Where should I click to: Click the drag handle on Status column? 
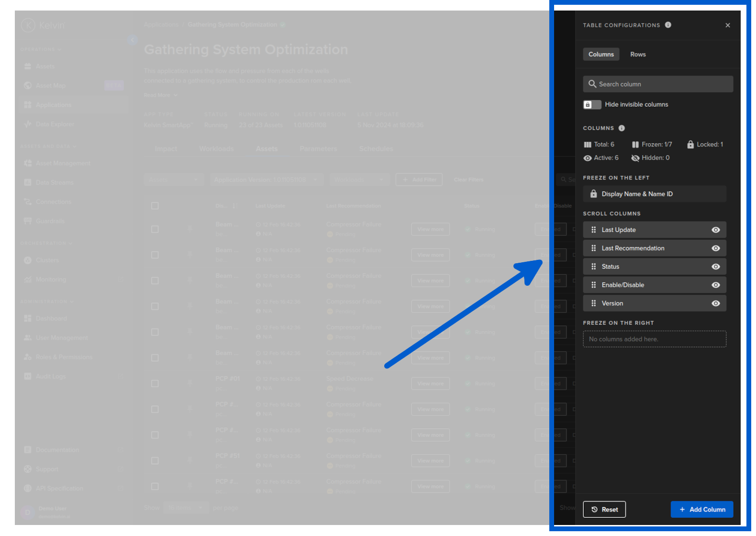pyautogui.click(x=593, y=267)
